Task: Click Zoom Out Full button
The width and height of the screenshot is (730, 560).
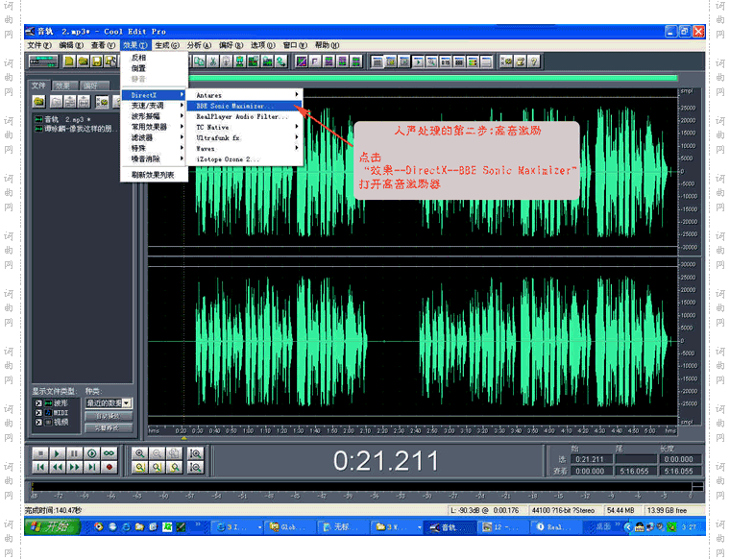Action: 174,453
